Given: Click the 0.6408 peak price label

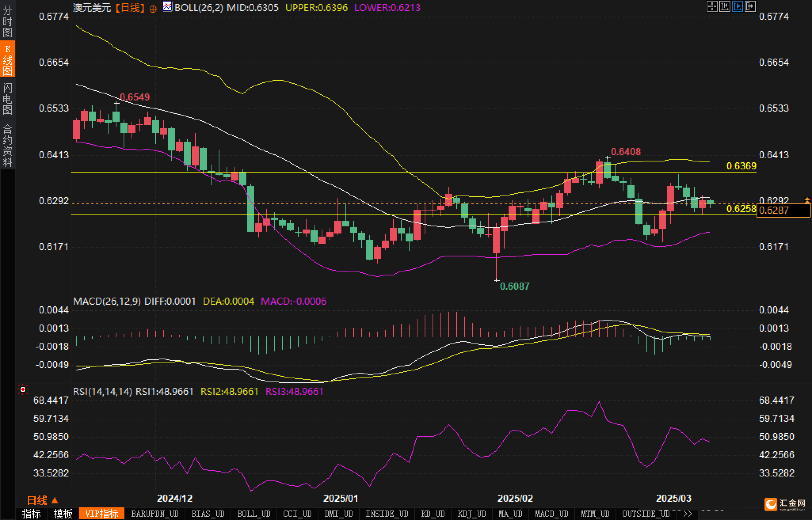Looking at the screenshot, I should tap(626, 152).
